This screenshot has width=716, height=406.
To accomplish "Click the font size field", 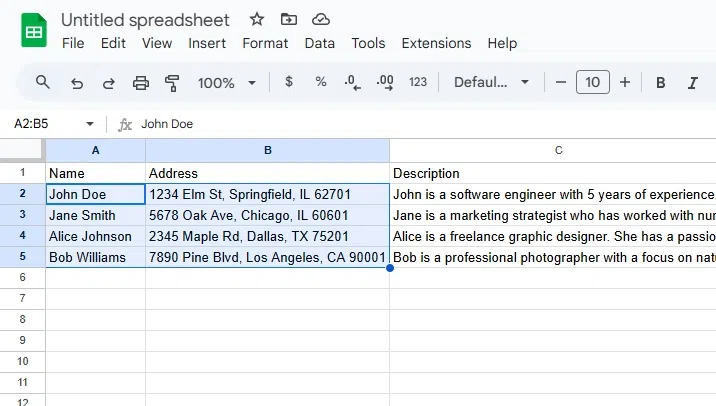I will tap(593, 82).
